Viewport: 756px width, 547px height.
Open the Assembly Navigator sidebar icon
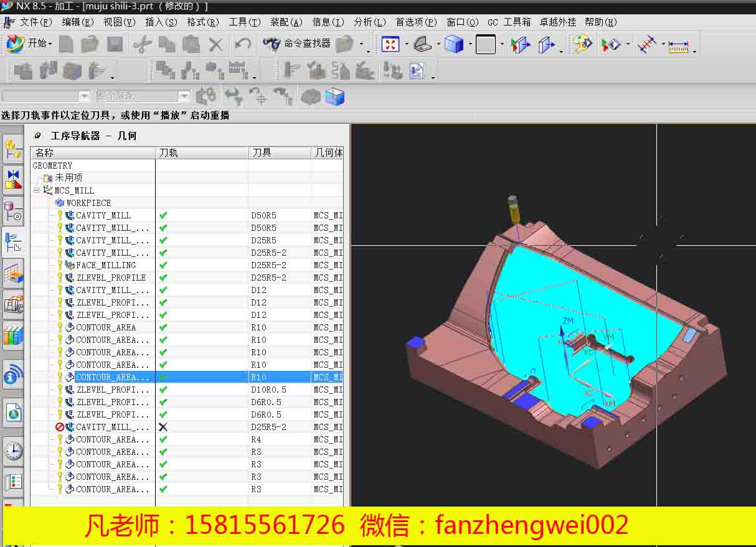point(13,151)
